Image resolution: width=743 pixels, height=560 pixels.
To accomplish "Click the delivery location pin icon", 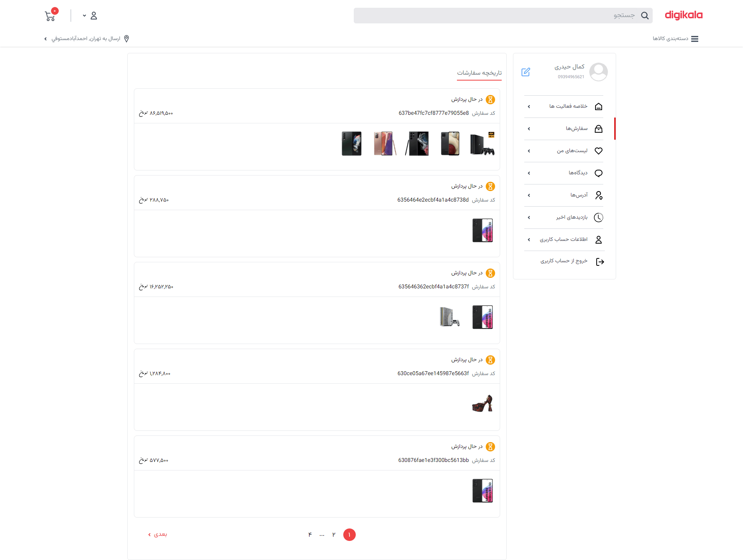I will point(126,39).
